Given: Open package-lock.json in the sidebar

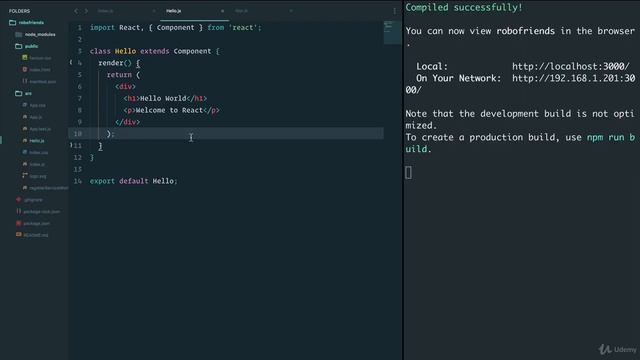Looking at the screenshot, I should point(42,212).
